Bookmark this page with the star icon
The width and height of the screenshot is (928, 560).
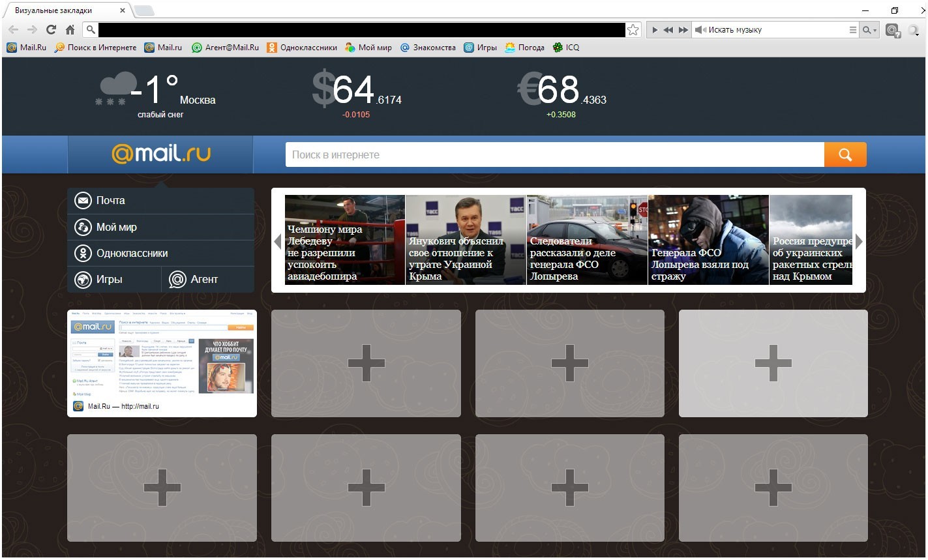(633, 30)
